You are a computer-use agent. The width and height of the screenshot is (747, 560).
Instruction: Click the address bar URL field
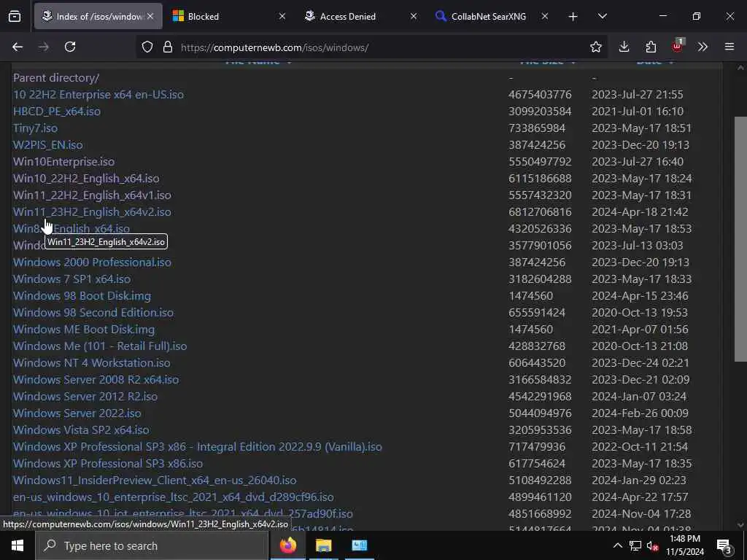tap(371, 47)
